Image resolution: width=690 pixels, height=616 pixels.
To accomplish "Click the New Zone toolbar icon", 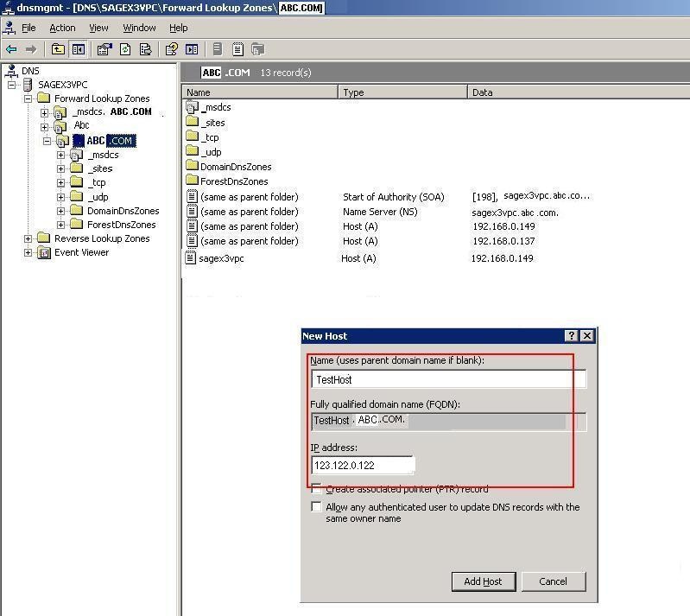I will click(x=258, y=49).
